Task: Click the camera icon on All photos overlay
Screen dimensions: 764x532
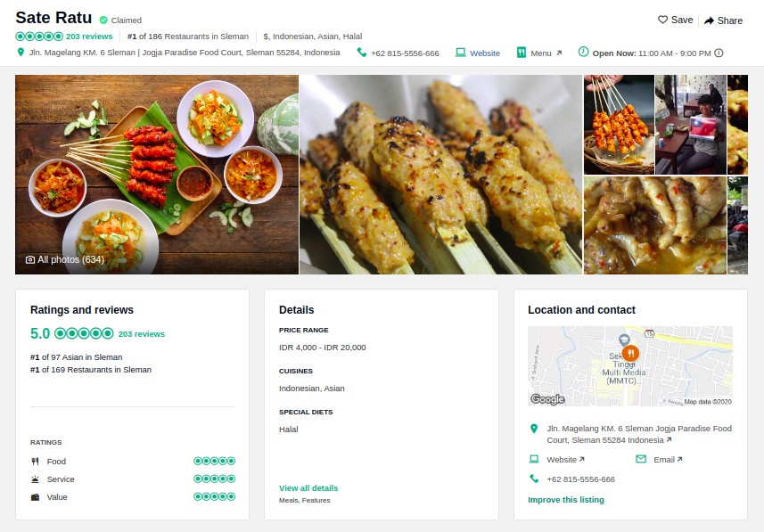Action: [x=29, y=259]
